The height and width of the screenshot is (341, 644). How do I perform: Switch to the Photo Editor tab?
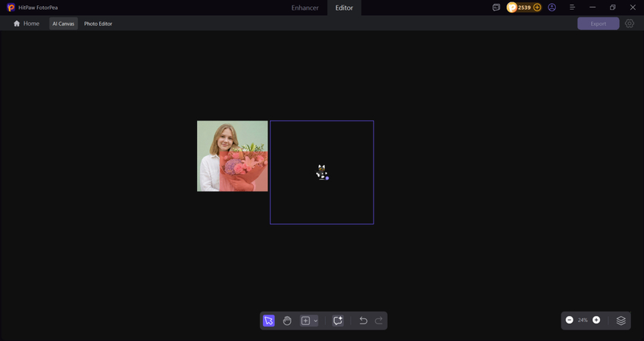click(98, 23)
